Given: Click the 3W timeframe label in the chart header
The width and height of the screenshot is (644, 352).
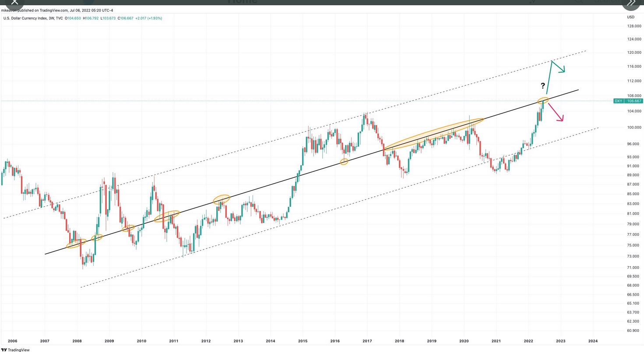Looking at the screenshot, I should click(51, 18).
